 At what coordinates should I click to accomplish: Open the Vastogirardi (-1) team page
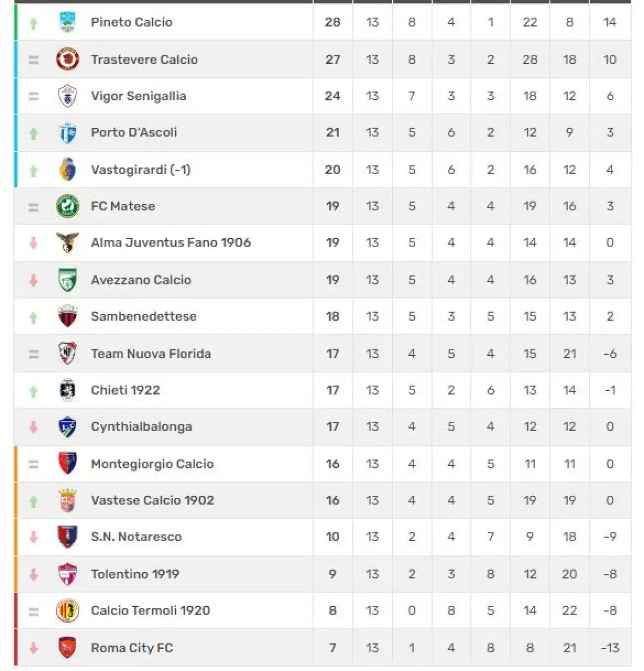click(x=140, y=170)
